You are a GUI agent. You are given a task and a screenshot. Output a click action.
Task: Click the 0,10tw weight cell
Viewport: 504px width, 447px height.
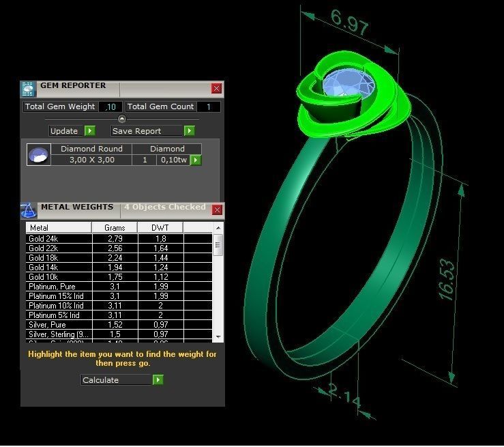(x=174, y=160)
